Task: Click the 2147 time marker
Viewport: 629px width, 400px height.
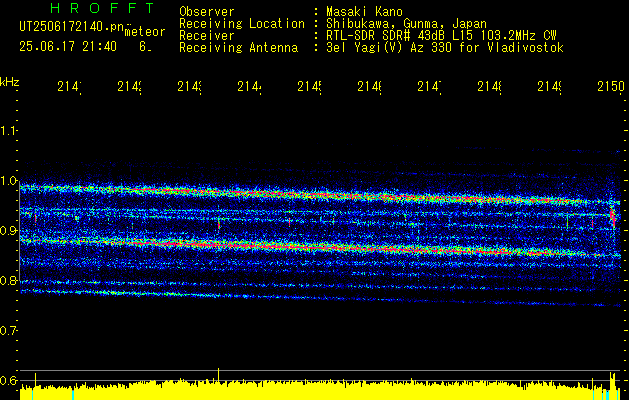Action: pos(429,87)
